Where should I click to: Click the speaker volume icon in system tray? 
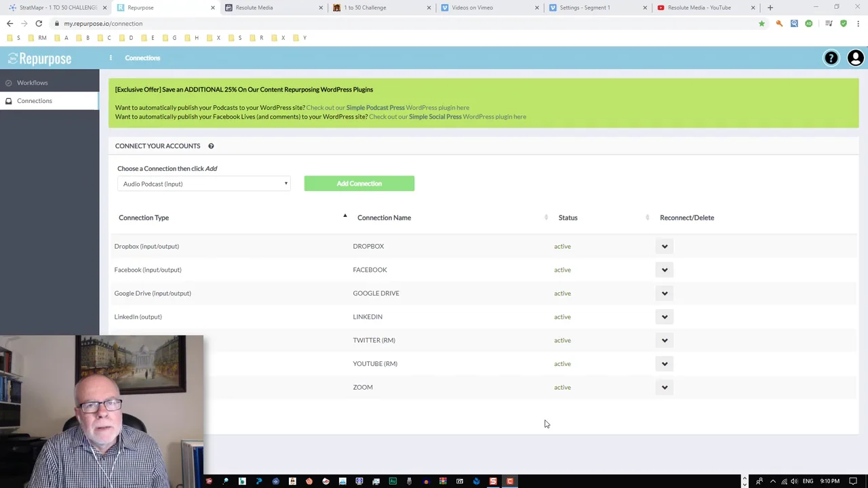pos(794,481)
